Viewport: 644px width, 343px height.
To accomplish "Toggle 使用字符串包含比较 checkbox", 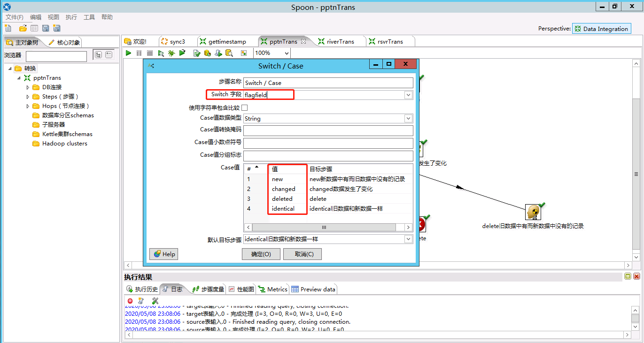I will tap(244, 108).
